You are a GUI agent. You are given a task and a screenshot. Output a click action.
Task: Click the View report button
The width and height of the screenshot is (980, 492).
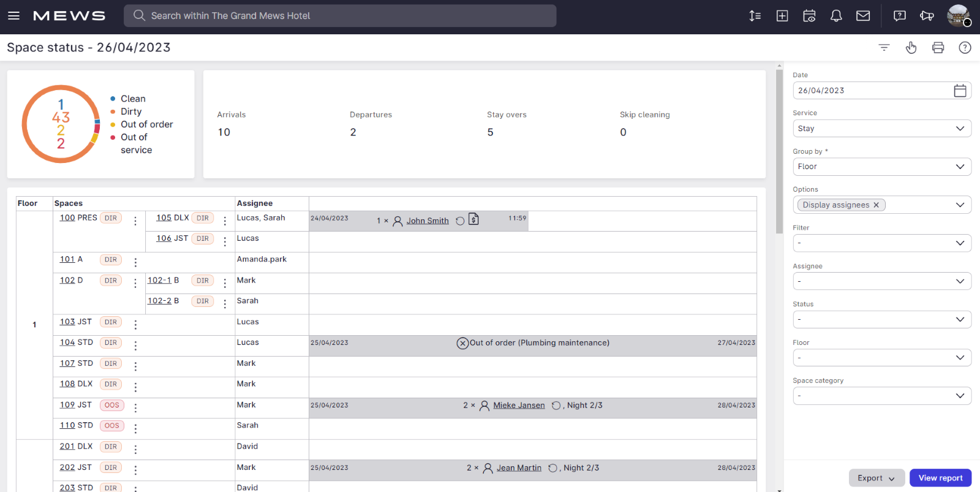point(940,478)
